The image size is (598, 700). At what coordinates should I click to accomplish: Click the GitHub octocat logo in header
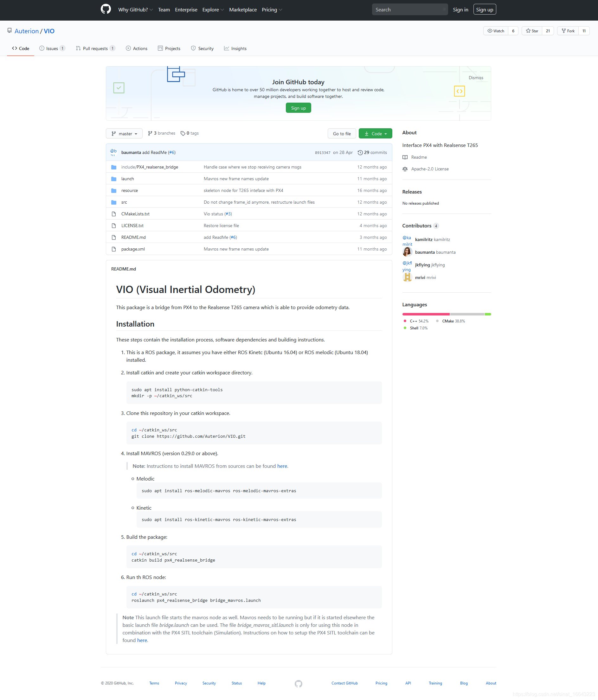coord(106,9)
